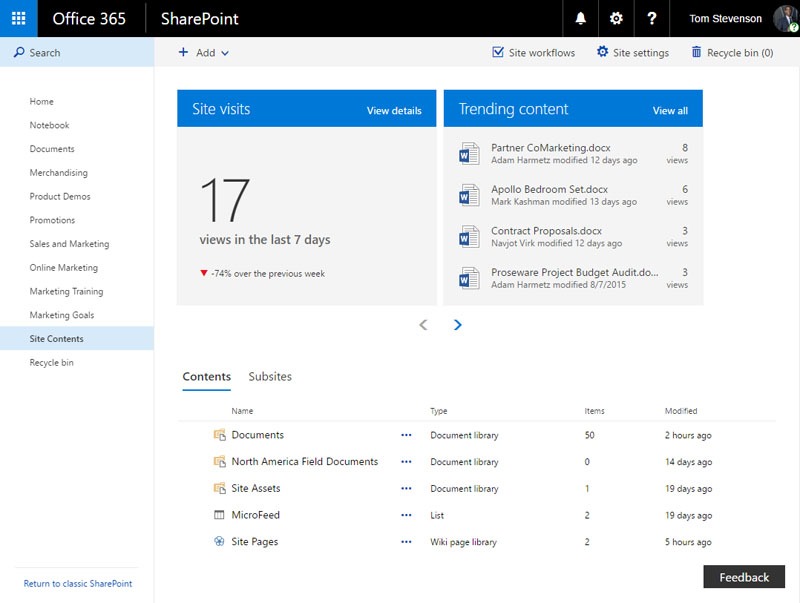The image size is (800, 603).
Task: Open Site workflows
Action: pos(533,53)
